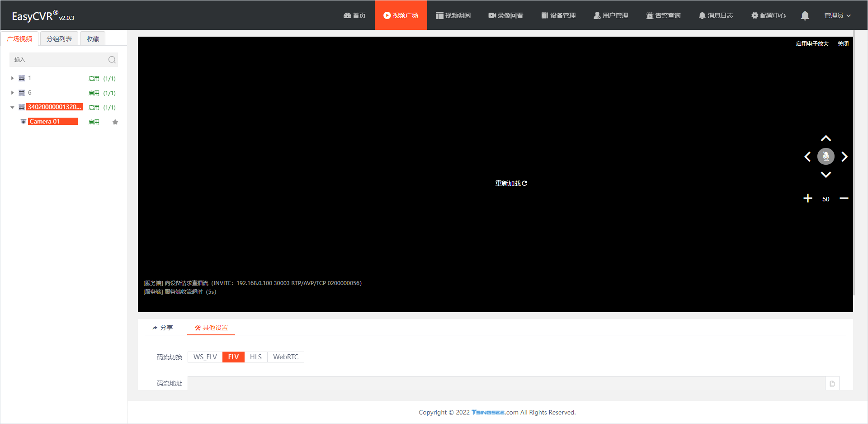Open 配置中心 configuration center
Viewport: 868px width, 424px height.
[768, 15]
